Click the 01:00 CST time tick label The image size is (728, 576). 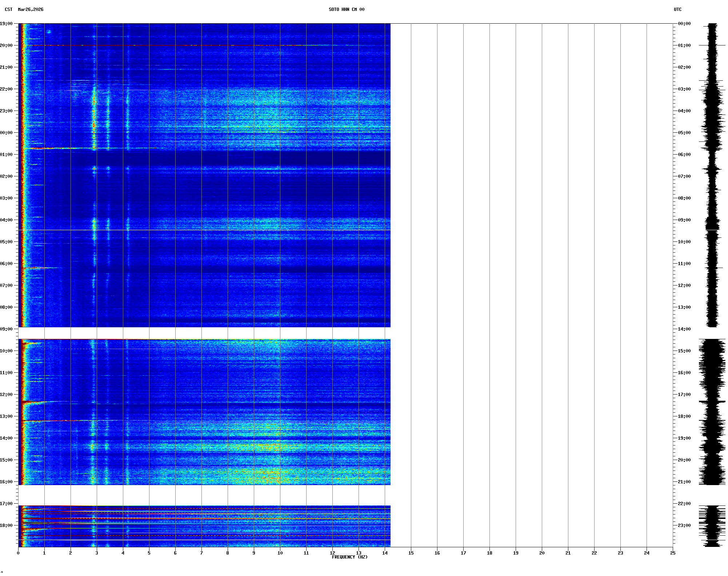(6, 155)
